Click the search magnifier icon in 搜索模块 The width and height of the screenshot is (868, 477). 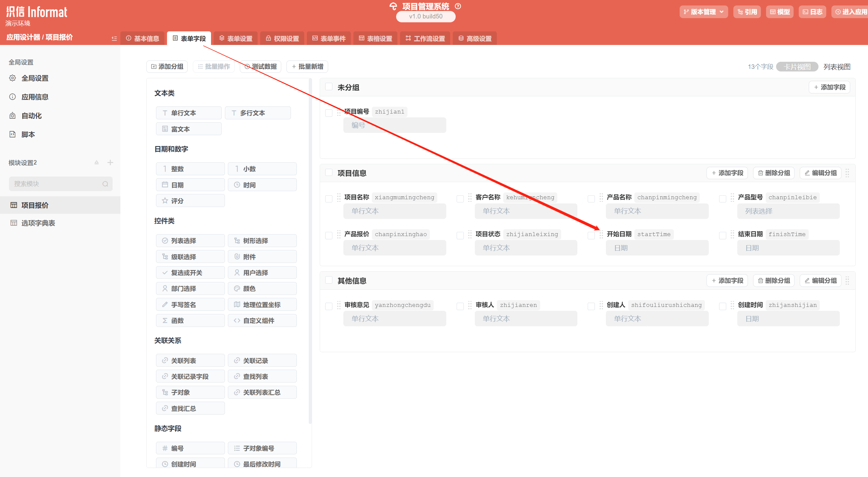pos(105,184)
